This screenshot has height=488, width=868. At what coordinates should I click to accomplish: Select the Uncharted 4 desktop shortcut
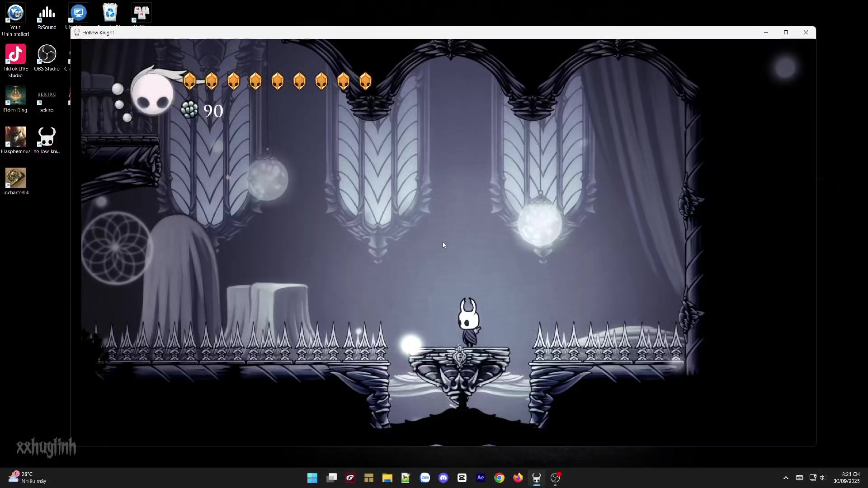click(x=15, y=182)
